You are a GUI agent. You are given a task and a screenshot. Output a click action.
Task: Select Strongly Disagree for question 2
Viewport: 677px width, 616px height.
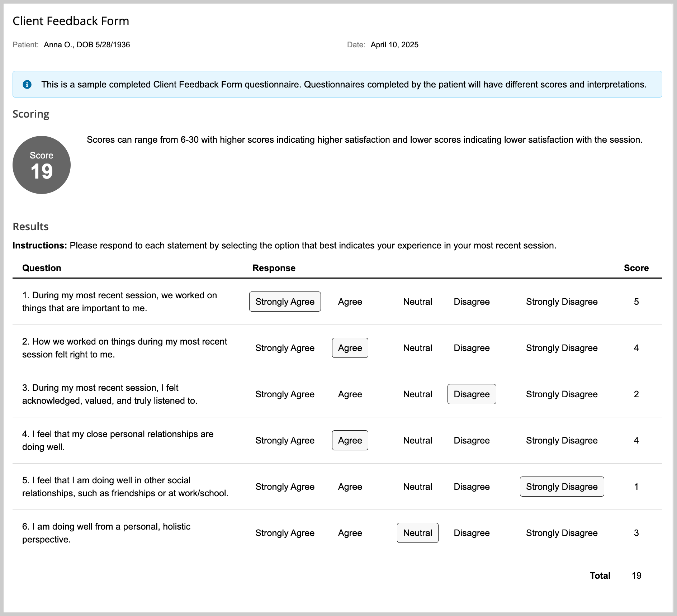[562, 348]
